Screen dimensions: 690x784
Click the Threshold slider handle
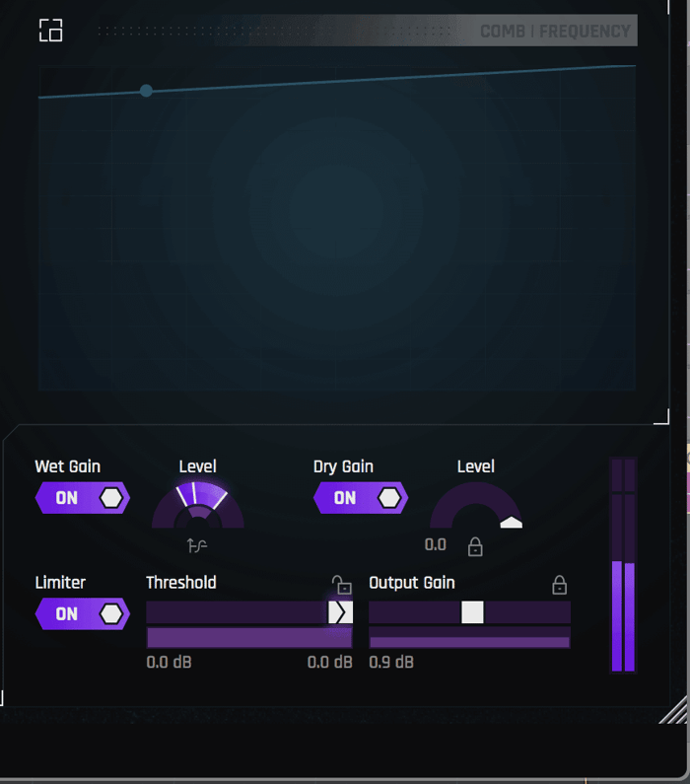tap(340, 612)
